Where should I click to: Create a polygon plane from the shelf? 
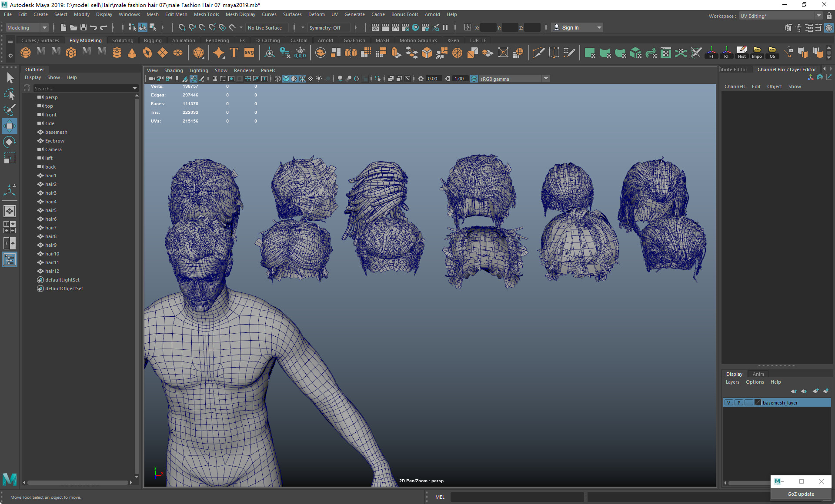[163, 53]
